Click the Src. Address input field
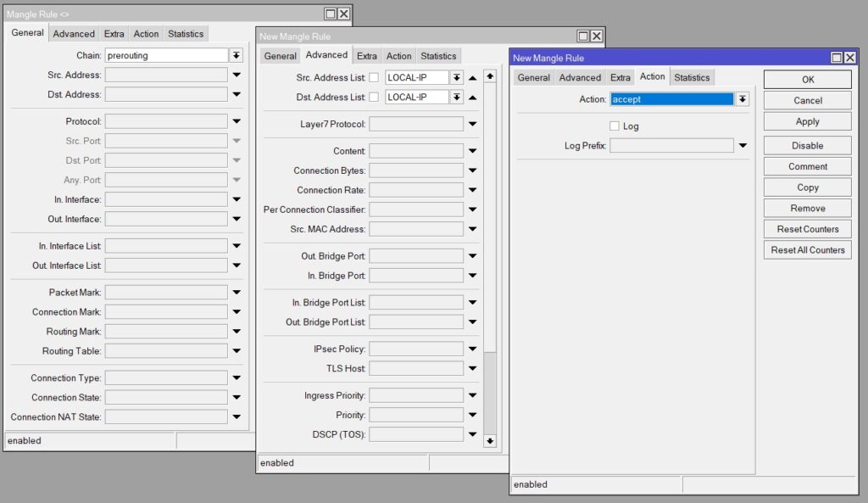Screen dimensions: 868x503 coord(166,75)
